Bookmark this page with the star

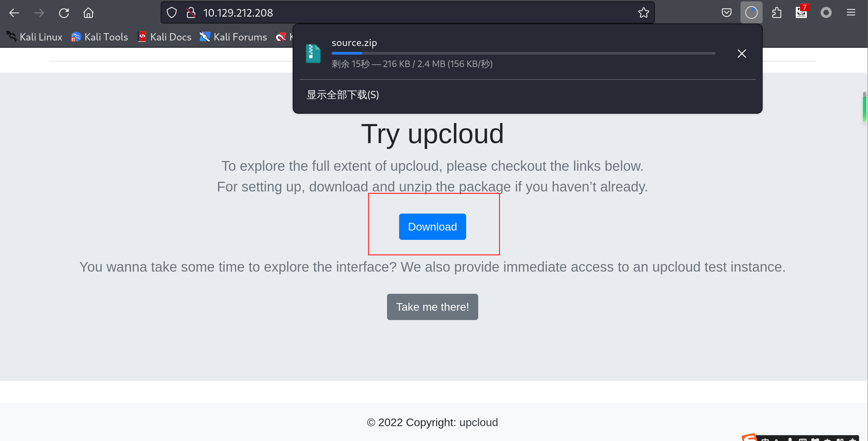[643, 13]
